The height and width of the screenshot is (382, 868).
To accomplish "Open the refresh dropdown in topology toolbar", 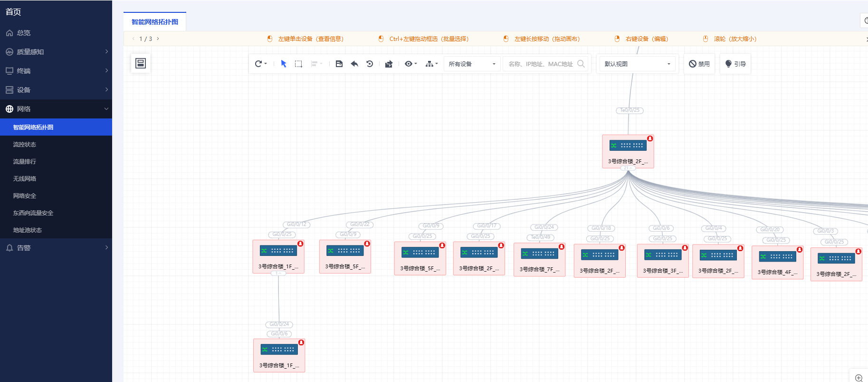I will (261, 64).
